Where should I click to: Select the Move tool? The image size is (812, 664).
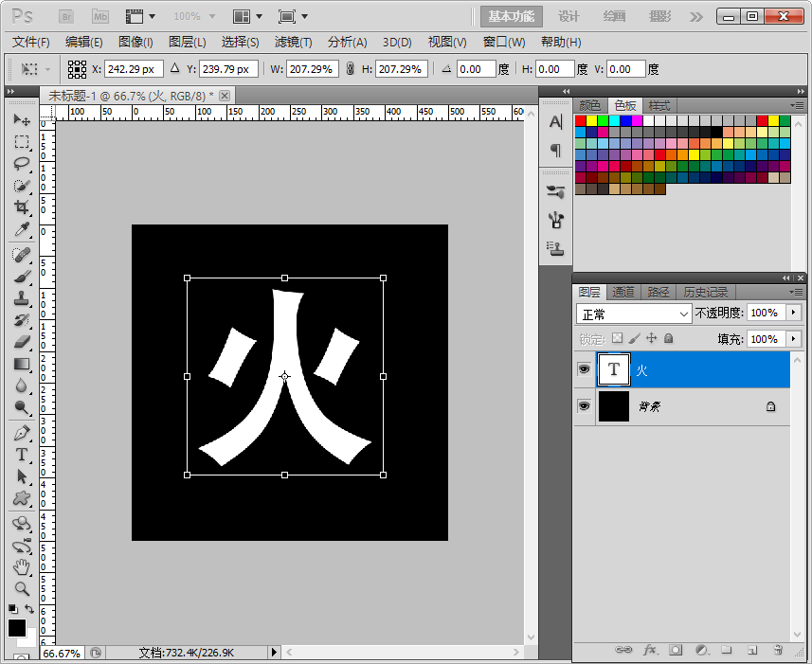click(x=21, y=119)
